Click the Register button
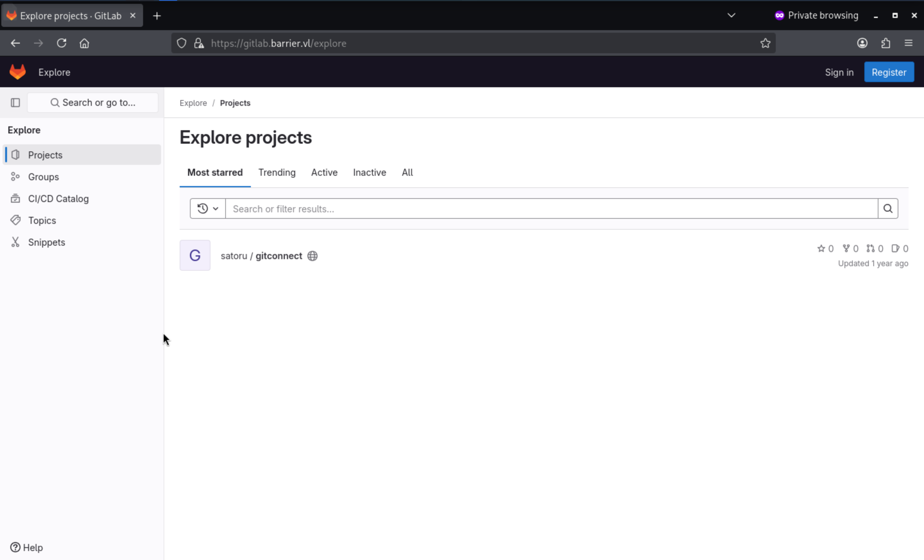 click(x=888, y=72)
